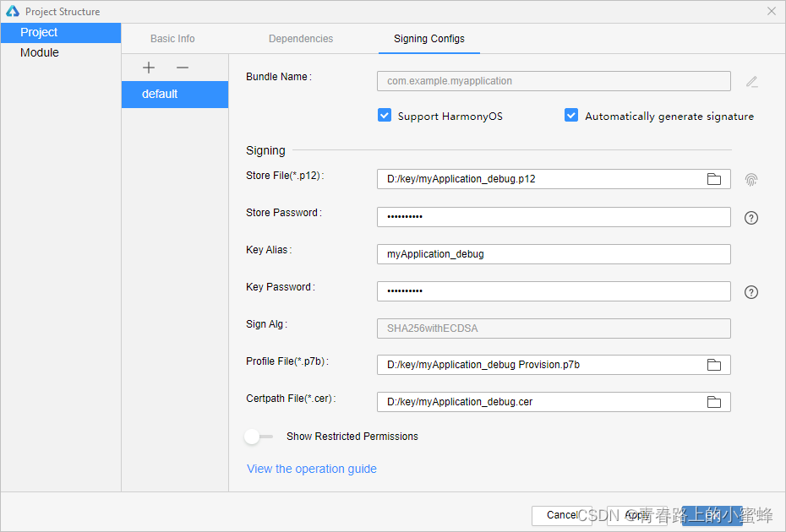Click the plus icon to add signing config
The height and width of the screenshot is (532, 786).
[149, 68]
